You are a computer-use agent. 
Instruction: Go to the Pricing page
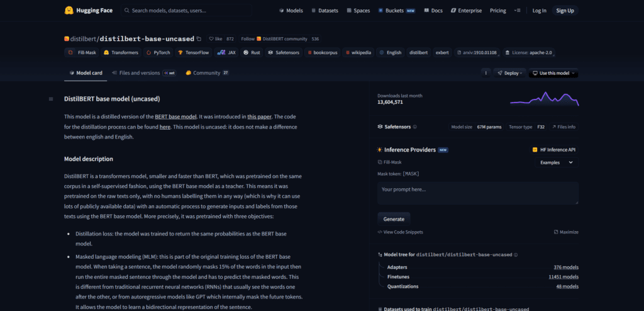click(498, 11)
